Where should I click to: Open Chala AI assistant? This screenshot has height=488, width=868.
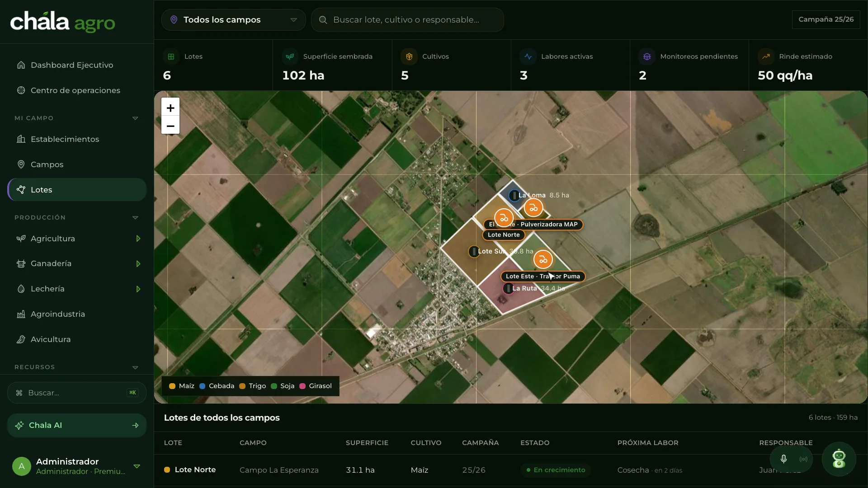pos(77,425)
